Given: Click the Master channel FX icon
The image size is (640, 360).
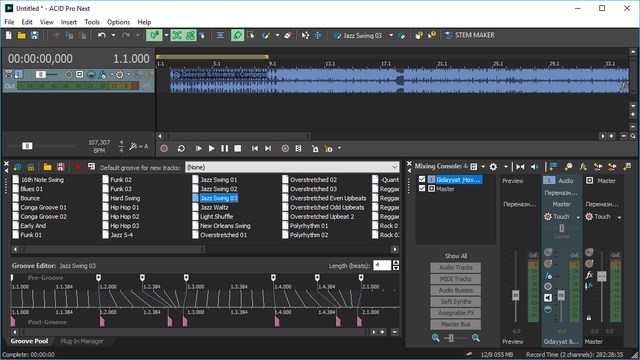Looking at the screenshot, I should [589, 276].
